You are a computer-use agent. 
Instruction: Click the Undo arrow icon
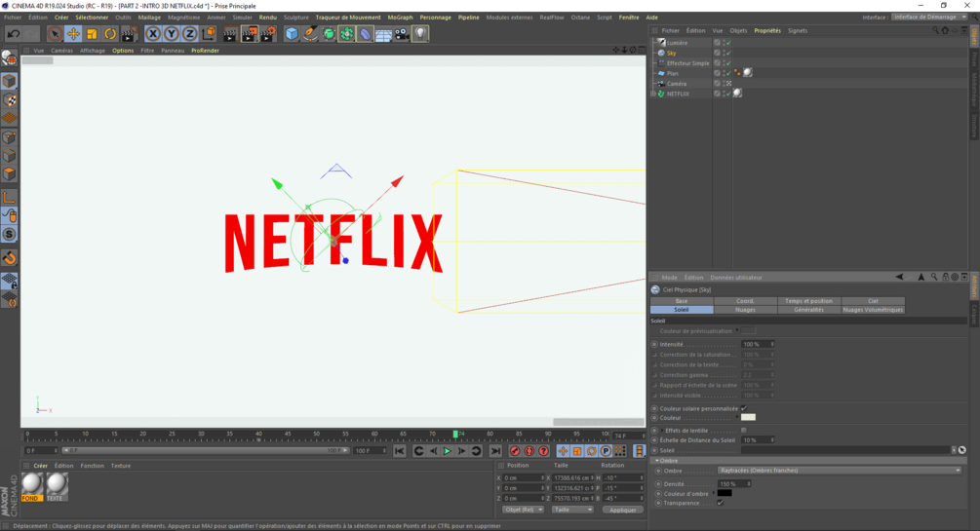coord(14,34)
